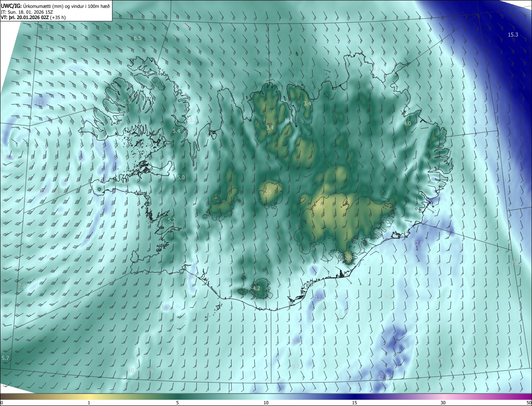Image resolution: width=532 pixels, height=406 pixels.
Task: Click the title 'Úrkomumætti (mm) og vindur i 100m hæð'
Action: point(66,6)
